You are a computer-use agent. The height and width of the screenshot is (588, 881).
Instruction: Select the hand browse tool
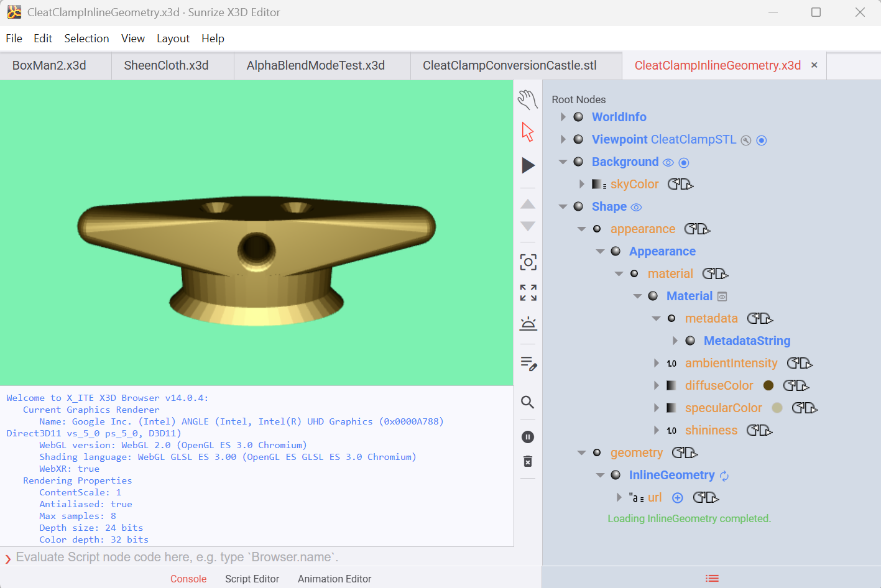[x=527, y=99]
